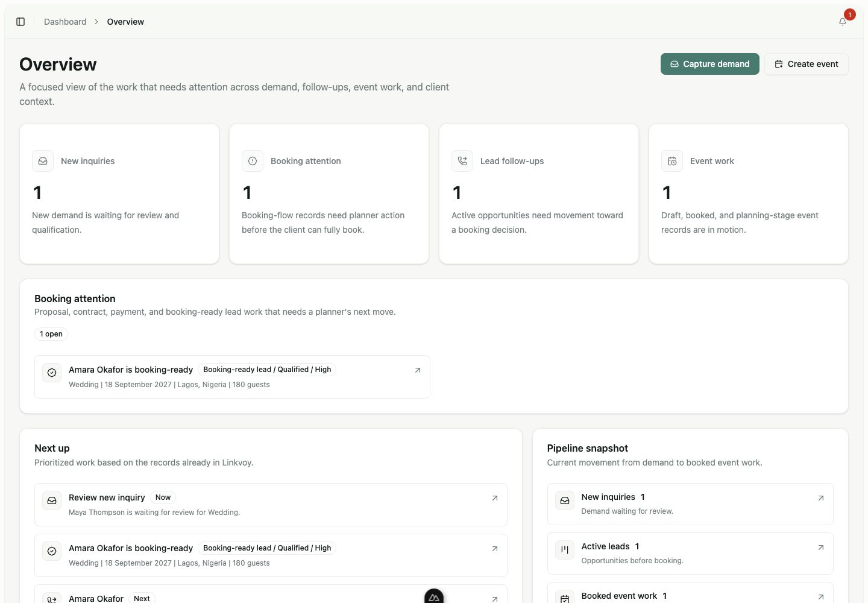Click the Now badge
The width and height of the screenshot is (868, 603).
pos(163,497)
